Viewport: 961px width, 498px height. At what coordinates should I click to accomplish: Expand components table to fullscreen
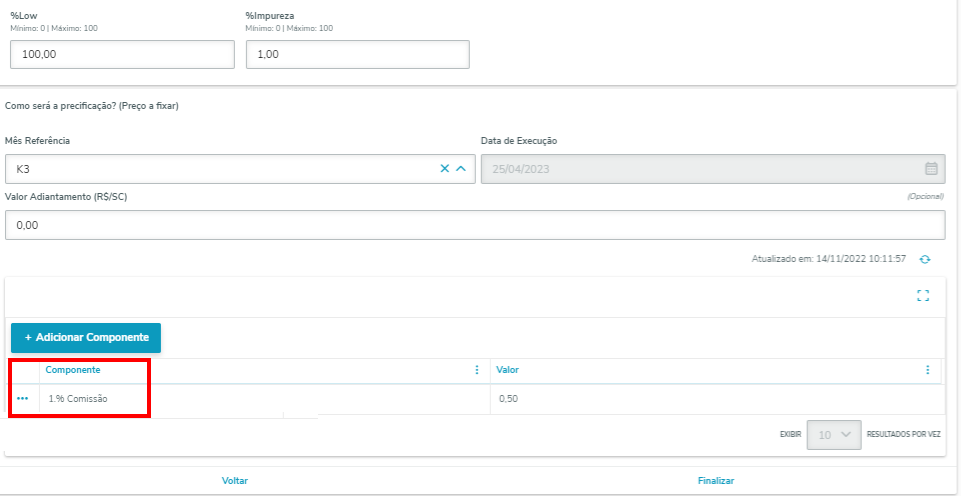coord(923,296)
